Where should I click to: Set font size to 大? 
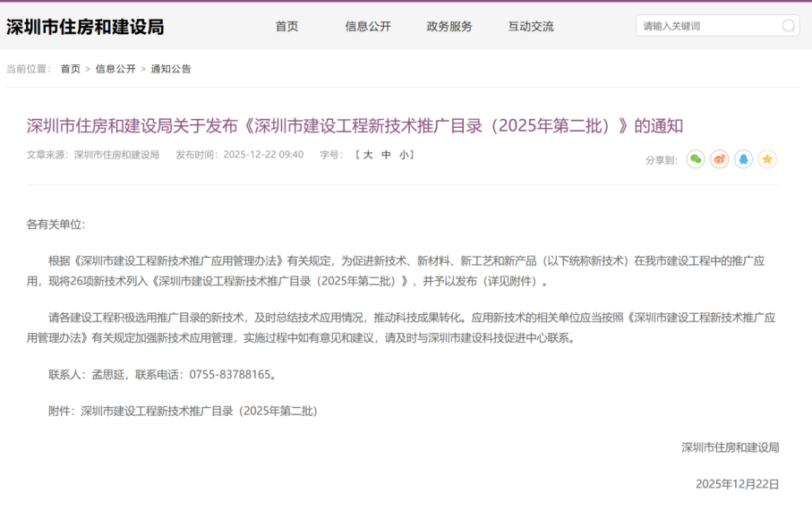(x=368, y=155)
